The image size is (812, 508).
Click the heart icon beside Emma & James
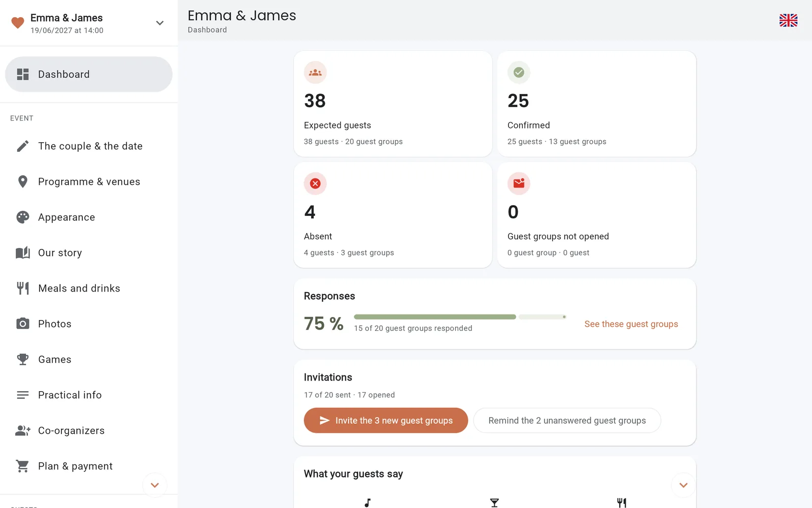click(x=18, y=23)
